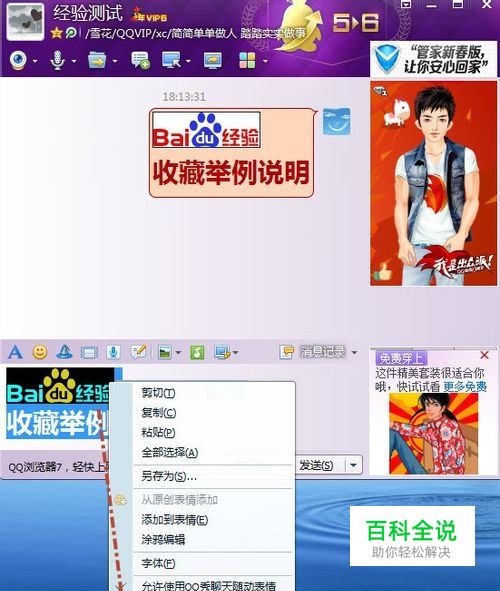Viewport: 500px width, 591px height.
Task: Start a video call with webcam icon
Action: pos(18,60)
